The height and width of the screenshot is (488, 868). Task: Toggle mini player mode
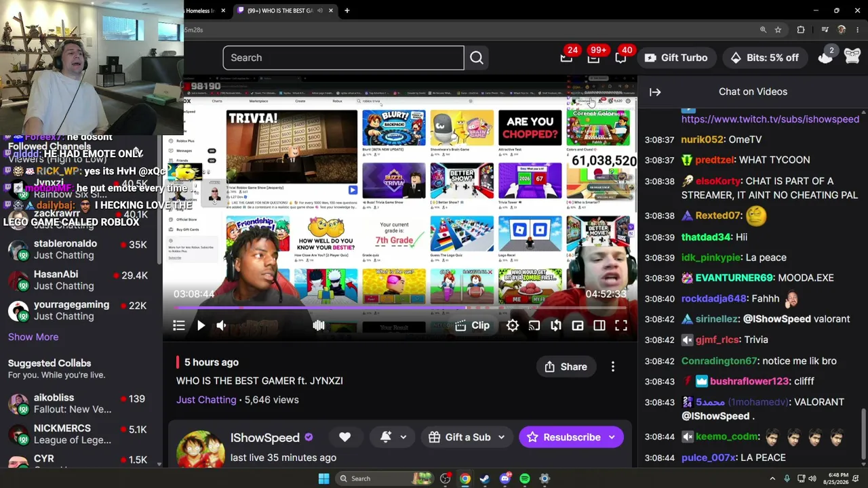pyautogui.click(x=578, y=326)
